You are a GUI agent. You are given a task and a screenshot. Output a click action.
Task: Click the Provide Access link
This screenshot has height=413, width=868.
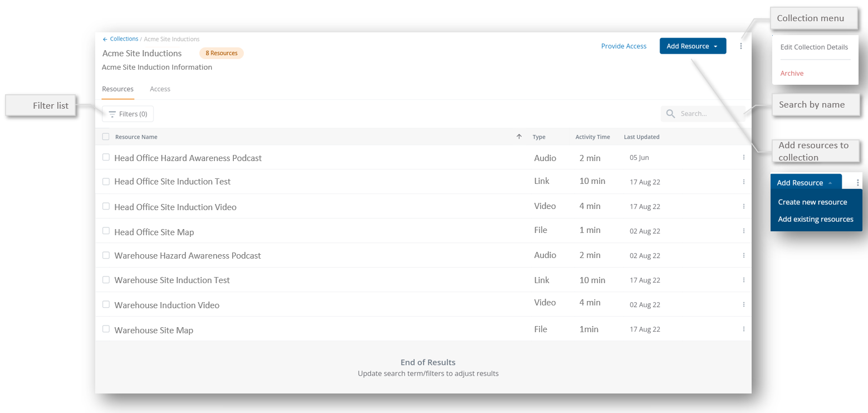tap(624, 46)
